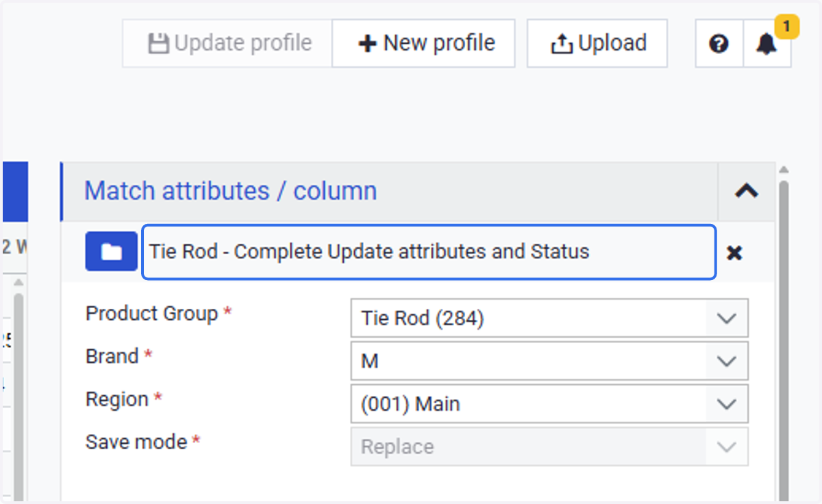This screenshot has width=822, height=504.
Task: Click the Save mode label
Action: coord(136,442)
